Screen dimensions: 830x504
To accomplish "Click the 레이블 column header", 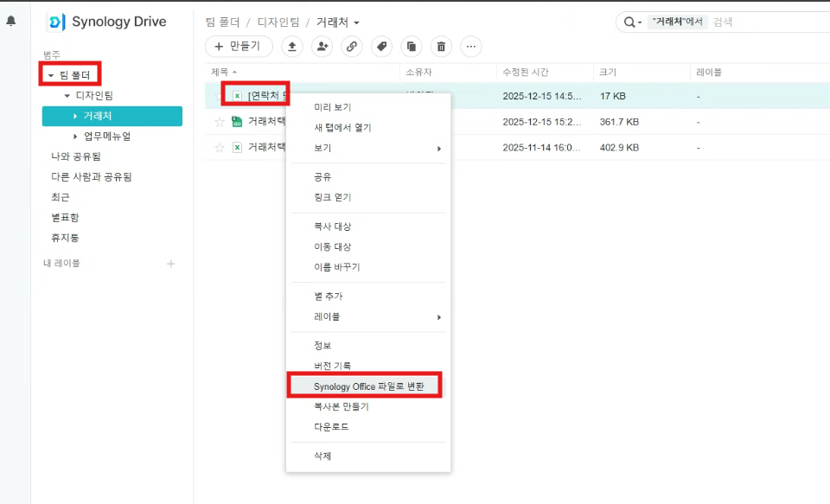I will click(x=709, y=72).
